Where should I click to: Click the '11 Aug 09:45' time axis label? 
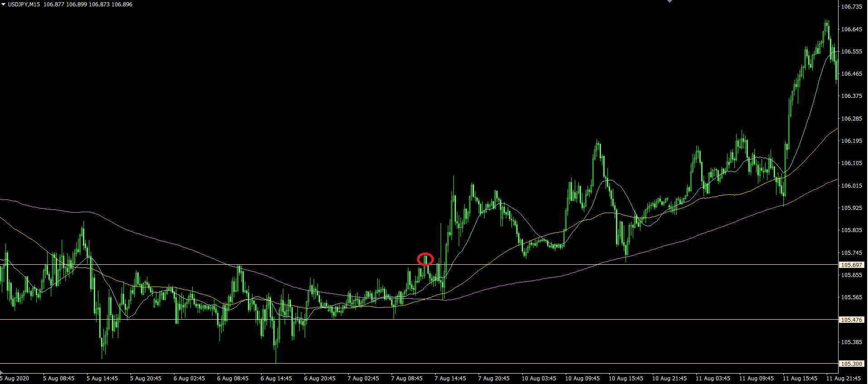756,379
